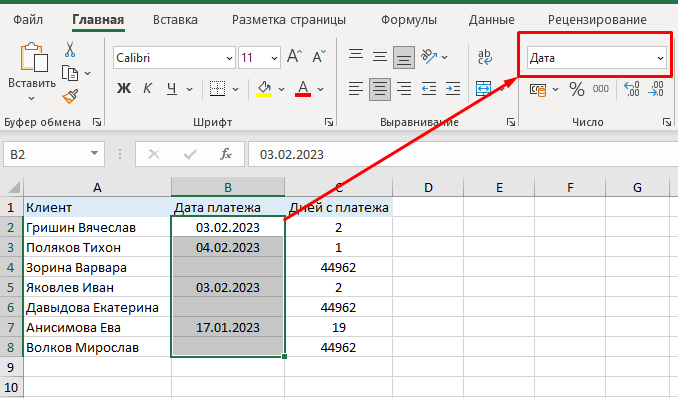Apply Percent Style format
This screenshot has height=398, width=678.
576,89
